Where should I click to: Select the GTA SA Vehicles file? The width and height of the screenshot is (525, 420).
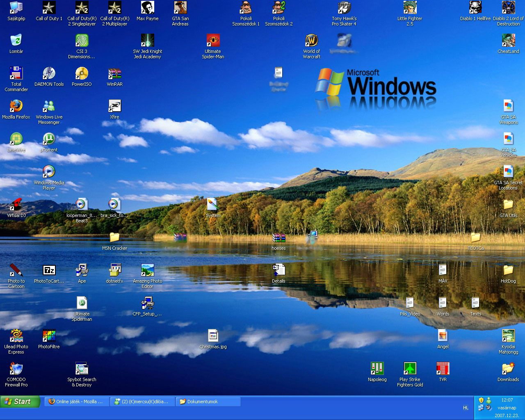pos(508,145)
